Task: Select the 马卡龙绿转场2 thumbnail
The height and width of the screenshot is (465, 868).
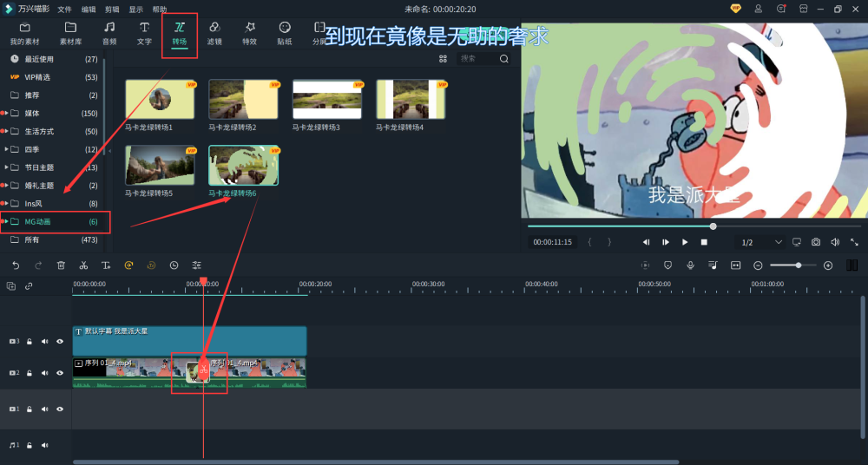Action: tap(244, 99)
